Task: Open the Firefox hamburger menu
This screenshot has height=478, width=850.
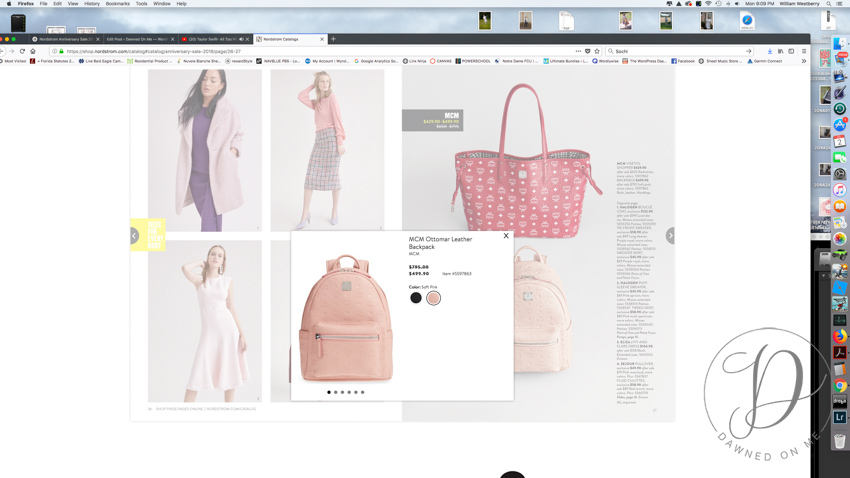Action: 804,51
